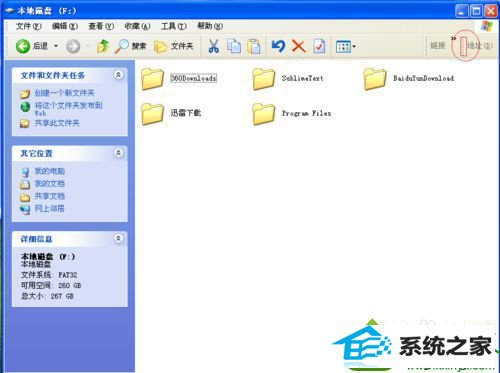Image resolution: width=500 pixels, height=373 pixels.
Task: Click the Copy toolbar icon
Action: coord(234,46)
